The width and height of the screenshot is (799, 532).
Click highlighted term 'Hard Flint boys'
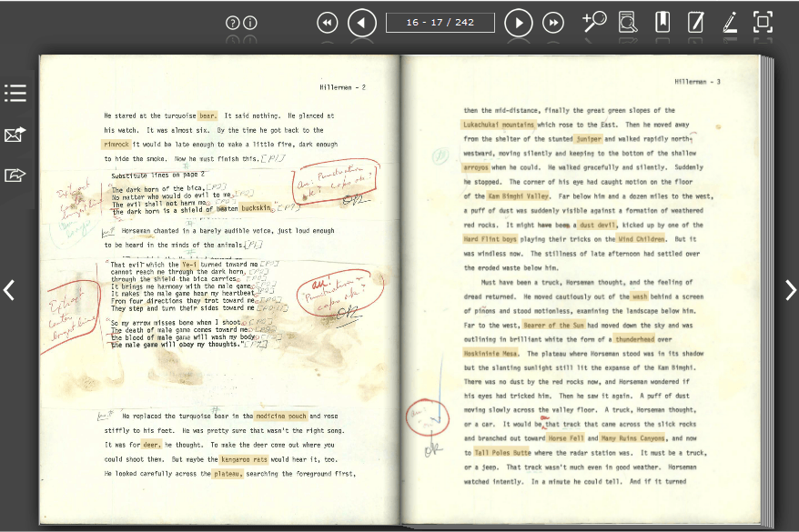click(x=491, y=239)
